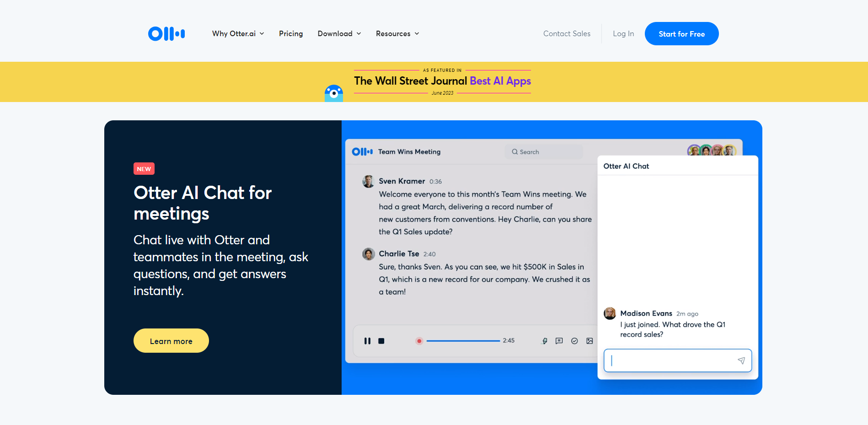
Task: Click the yellow Learn more button
Action: click(171, 341)
